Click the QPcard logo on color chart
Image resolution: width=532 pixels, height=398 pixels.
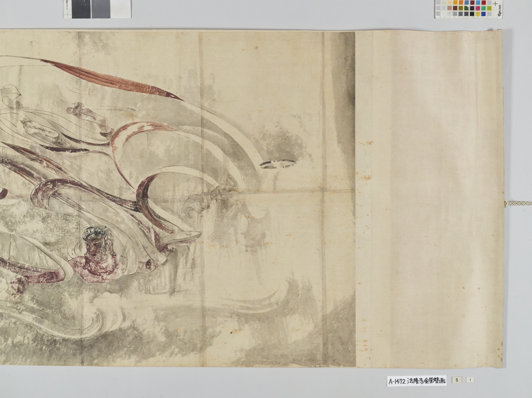(x=499, y=11)
